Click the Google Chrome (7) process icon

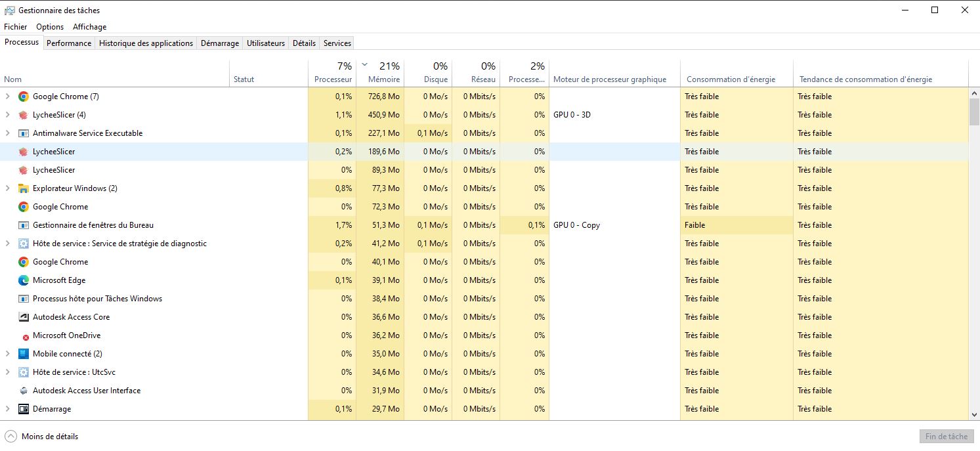23,97
